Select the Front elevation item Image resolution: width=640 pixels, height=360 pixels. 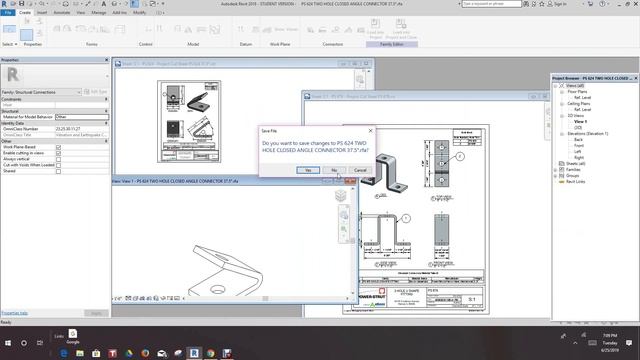pyautogui.click(x=579, y=145)
